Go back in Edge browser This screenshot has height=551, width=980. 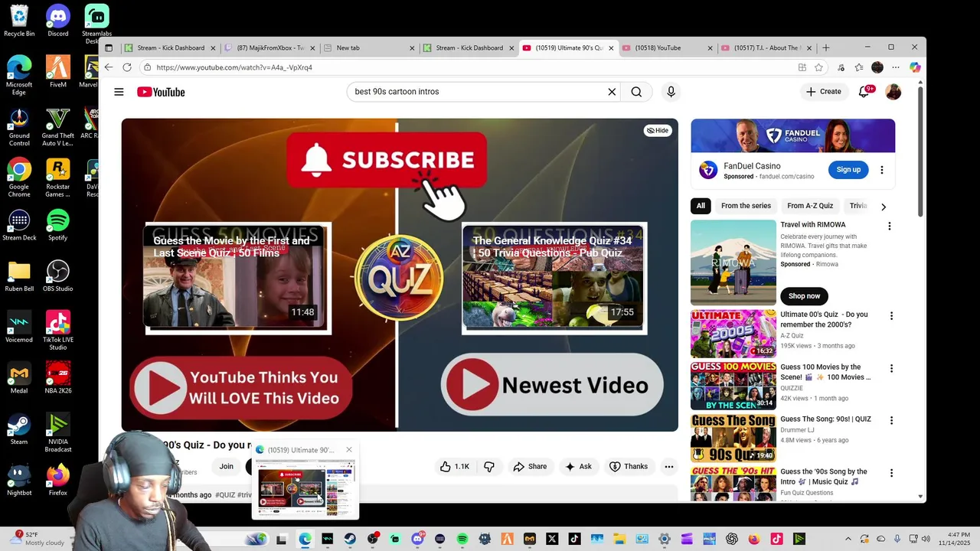(109, 67)
